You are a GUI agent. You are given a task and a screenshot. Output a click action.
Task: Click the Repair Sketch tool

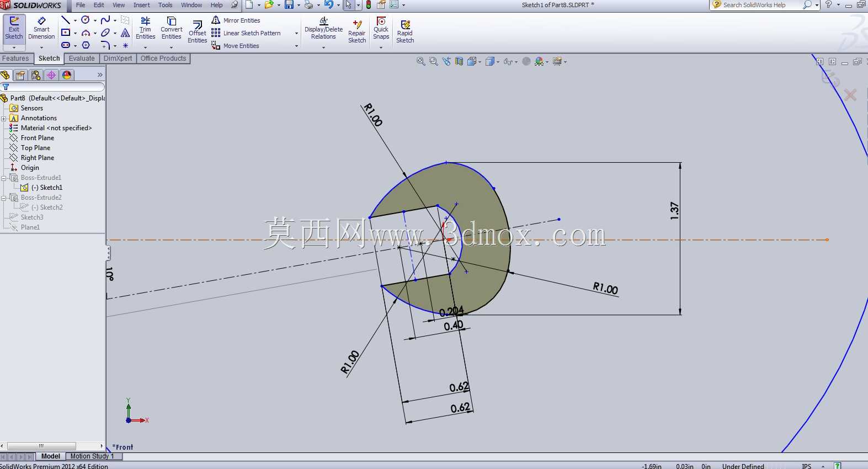click(357, 31)
